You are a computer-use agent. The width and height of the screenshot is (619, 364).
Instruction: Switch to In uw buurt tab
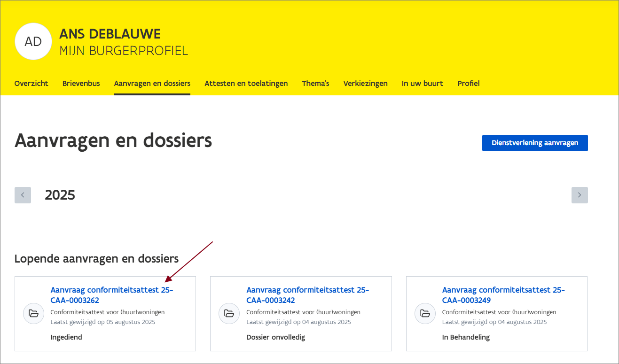pyautogui.click(x=422, y=84)
